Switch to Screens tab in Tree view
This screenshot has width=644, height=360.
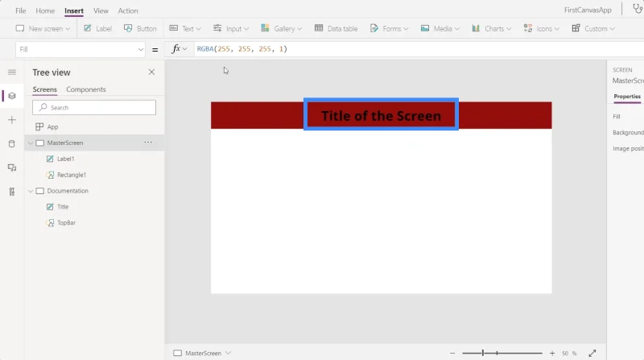point(45,89)
